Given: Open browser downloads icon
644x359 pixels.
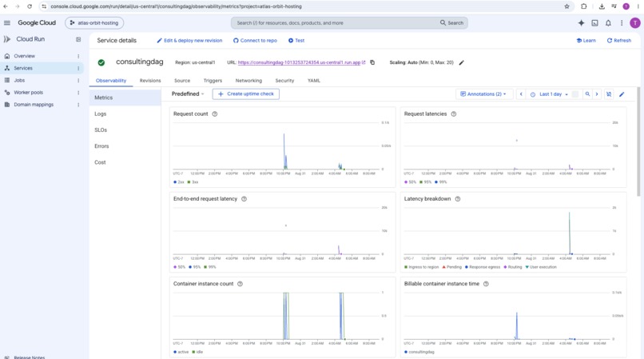Looking at the screenshot, I should 602,6.
